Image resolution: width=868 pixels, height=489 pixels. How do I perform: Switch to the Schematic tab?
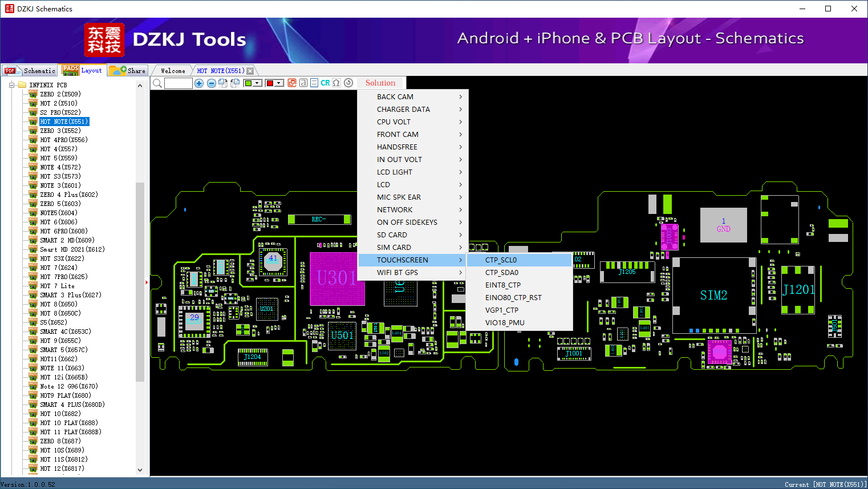pyautogui.click(x=30, y=70)
